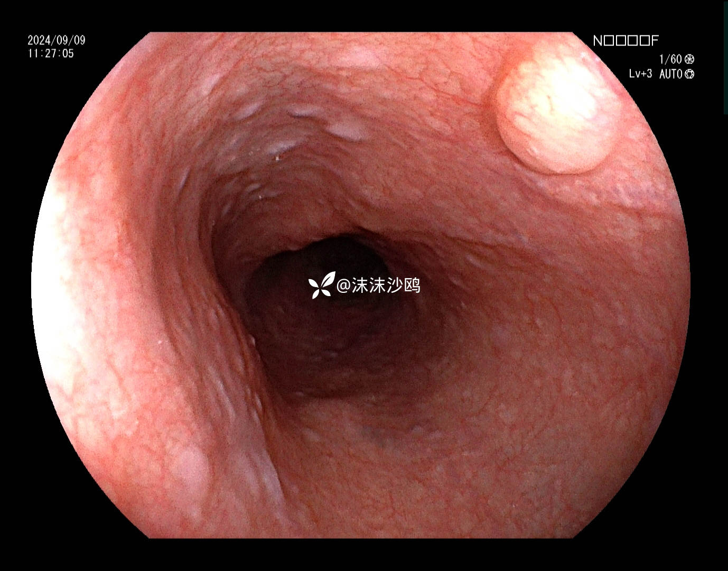
Task: Click the 11:27:05 time stamp
Action: 51,53
